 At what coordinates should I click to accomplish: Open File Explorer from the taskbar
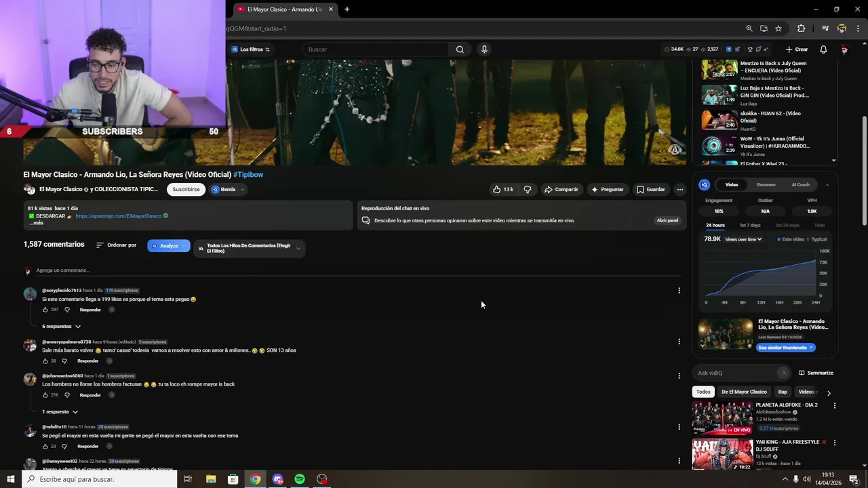pyautogui.click(x=211, y=479)
